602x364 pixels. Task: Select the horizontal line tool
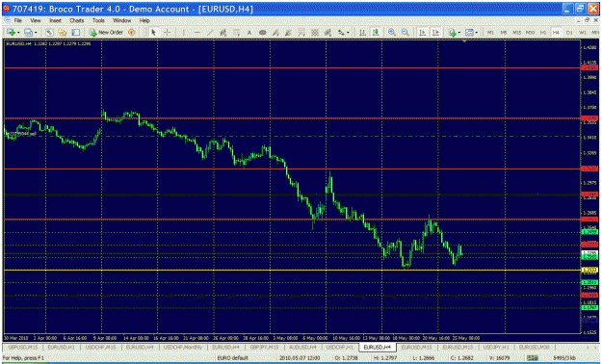pos(196,33)
